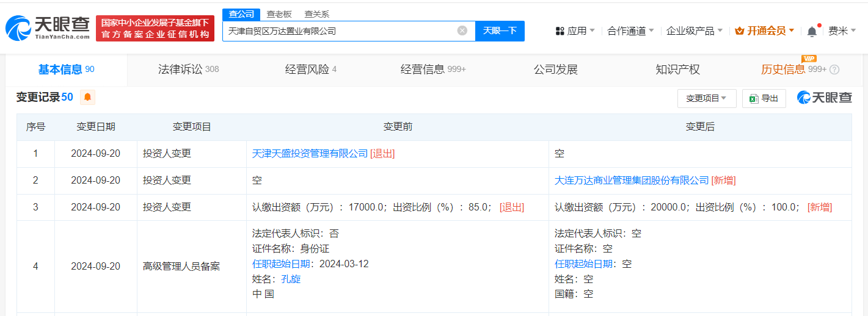
Task: Click the 应用 grid icon
Action: pyautogui.click(x=560, y=31)
